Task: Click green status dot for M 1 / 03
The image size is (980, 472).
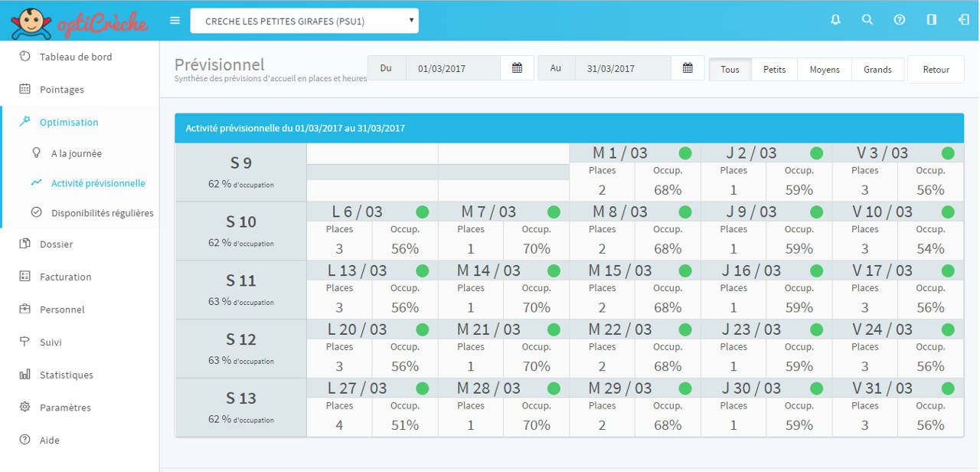Action: click(685, 153)
